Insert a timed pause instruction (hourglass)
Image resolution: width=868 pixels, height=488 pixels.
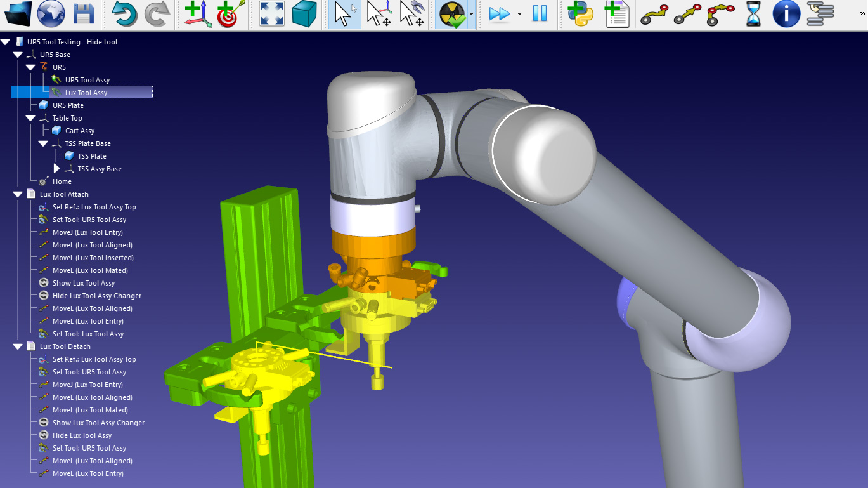coord(753,13)
